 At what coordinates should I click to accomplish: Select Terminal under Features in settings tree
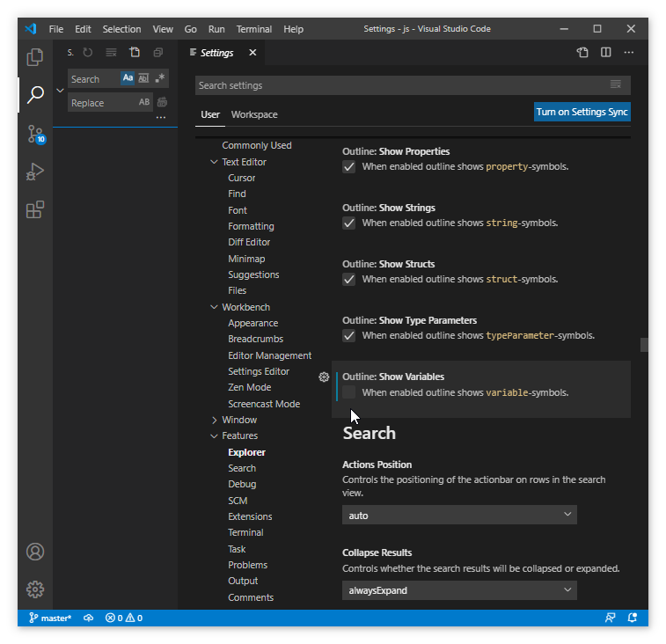pyautogui.click(x=245, y=532)
